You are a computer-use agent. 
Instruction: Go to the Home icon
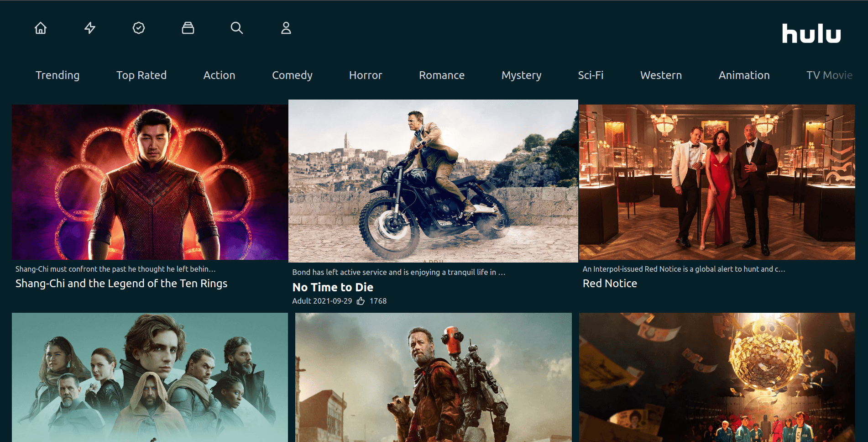(x=41, y=28)
